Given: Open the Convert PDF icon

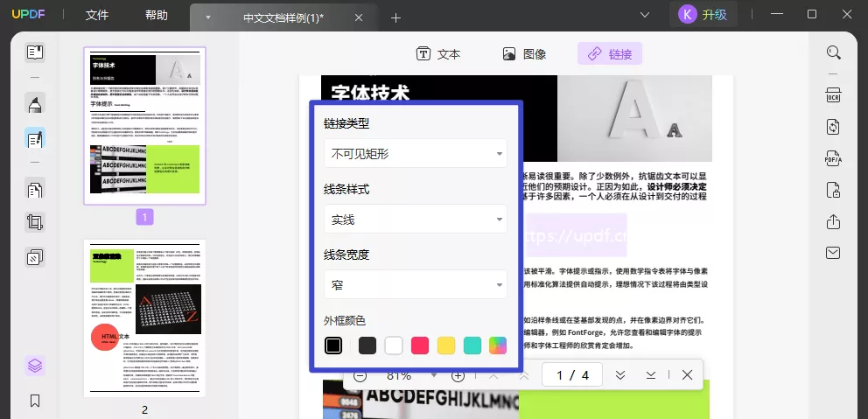Looking at the screenshot, I should point(833,127).
